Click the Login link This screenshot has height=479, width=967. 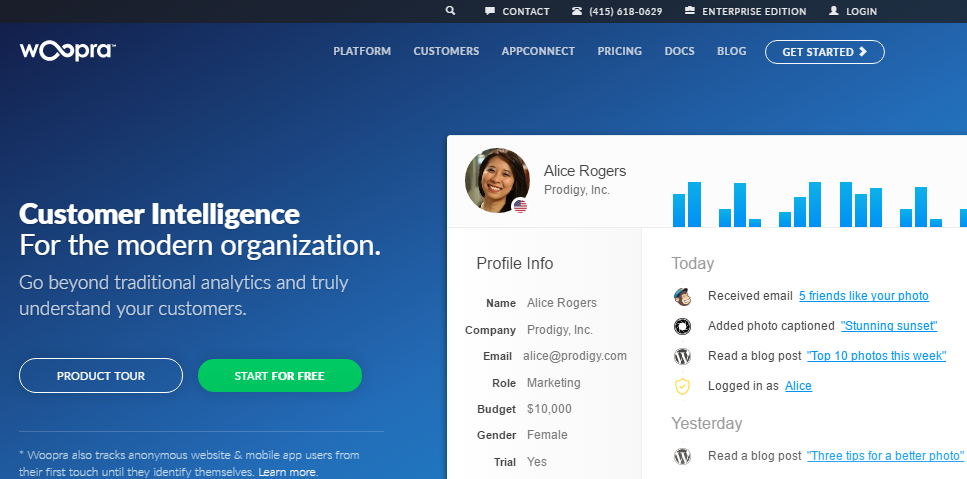click(861, 11)
